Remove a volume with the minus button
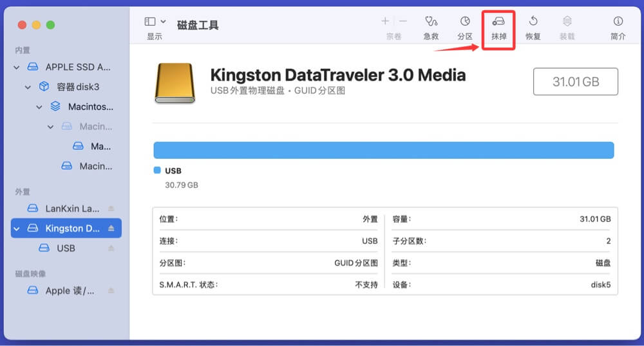The height and width of the screenshot is (346, 644). (403, 21)
